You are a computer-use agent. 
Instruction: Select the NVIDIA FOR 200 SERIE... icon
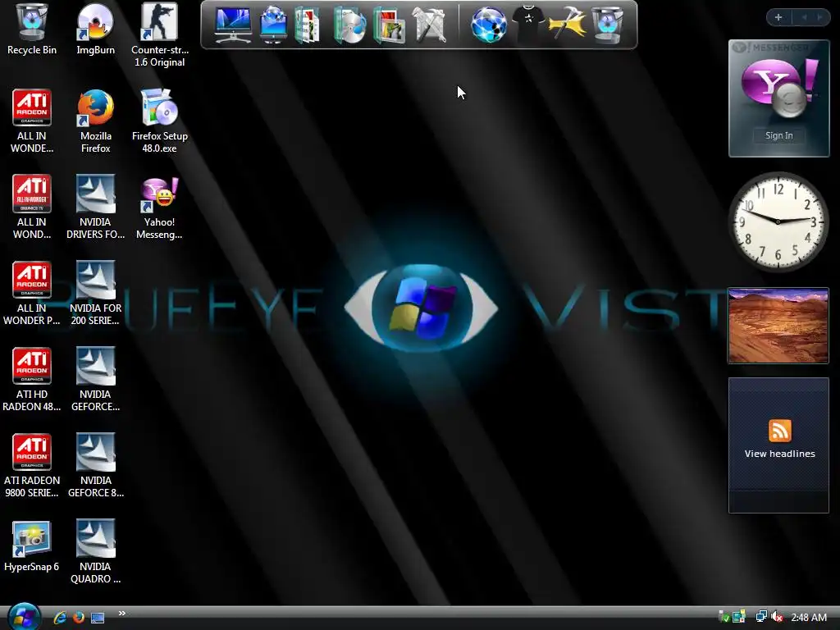point(95,294)
